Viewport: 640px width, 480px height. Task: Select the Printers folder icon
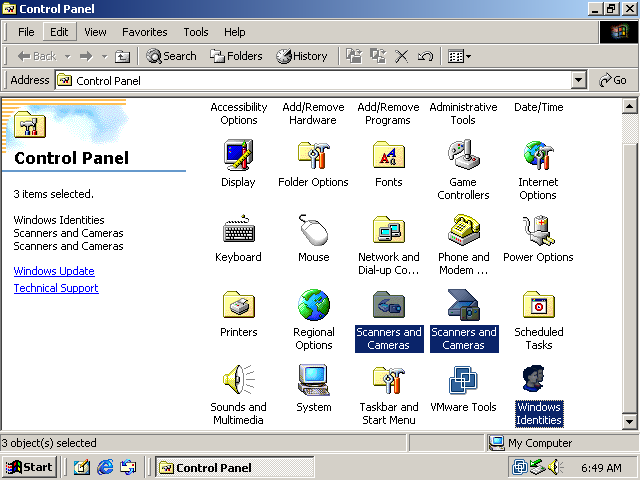[x=238, y=306]
